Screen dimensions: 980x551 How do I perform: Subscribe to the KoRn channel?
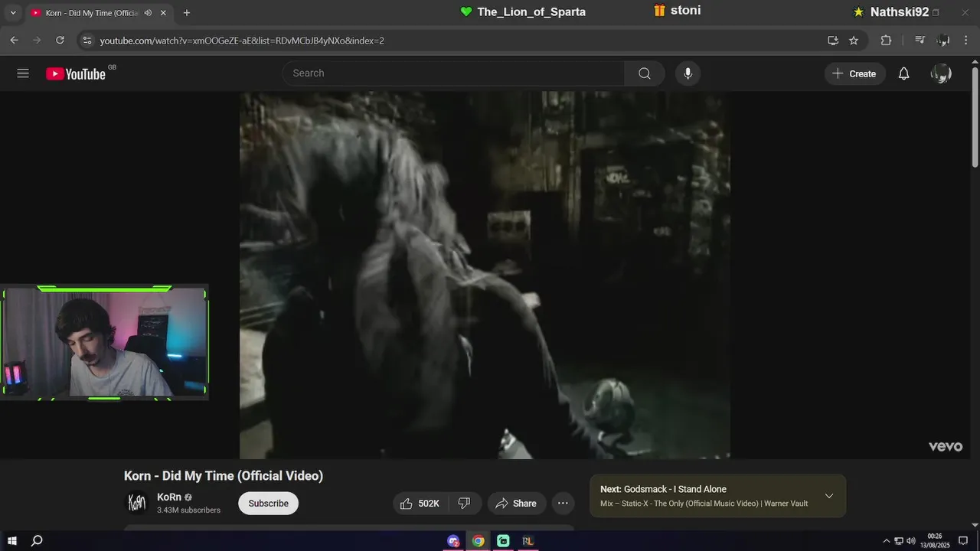click(x=268, y=504)
